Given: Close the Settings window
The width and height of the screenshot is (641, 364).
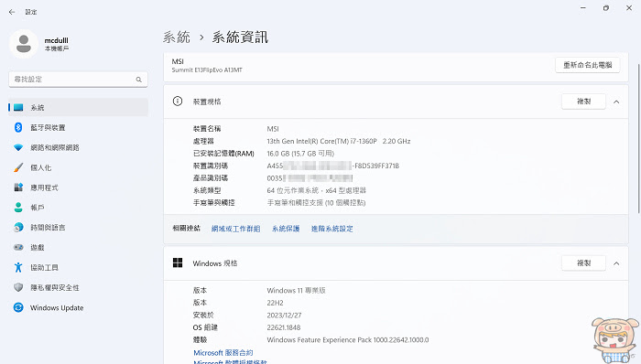Looking at the screenshot, I should point(629,7).
